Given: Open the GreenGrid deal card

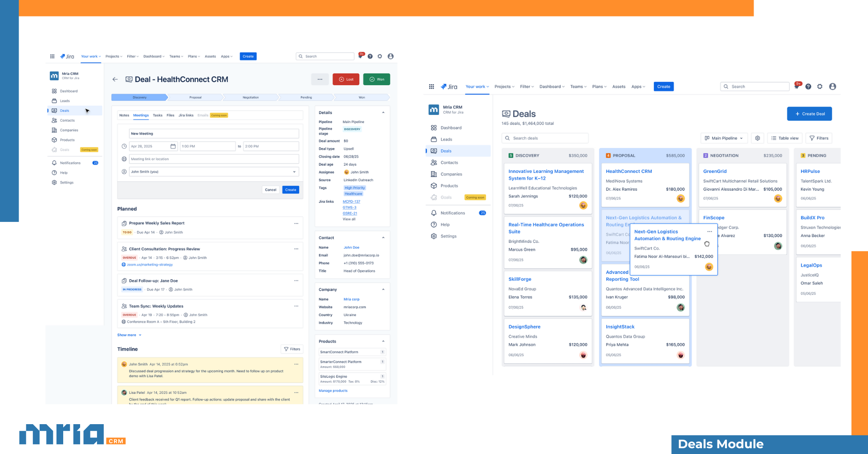Looking at the screenshot, I should [742, 185].
